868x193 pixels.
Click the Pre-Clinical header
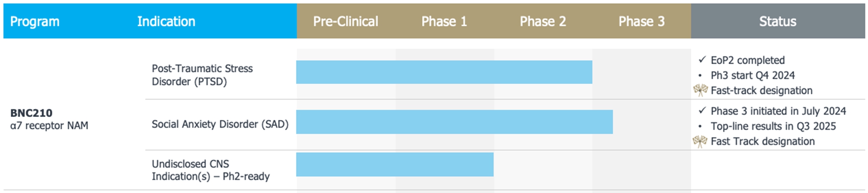click(345, 21)
